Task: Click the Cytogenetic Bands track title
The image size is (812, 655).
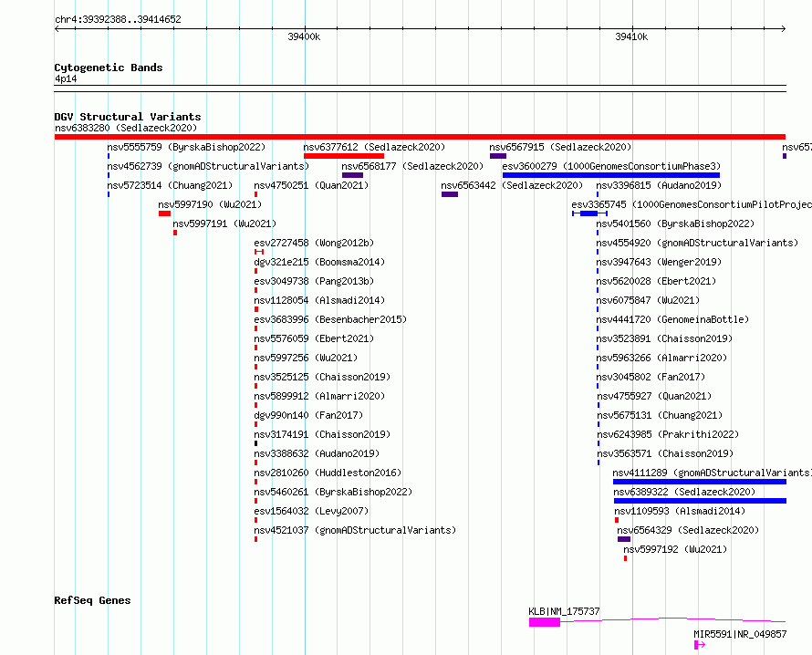Action: click(109, 68)
